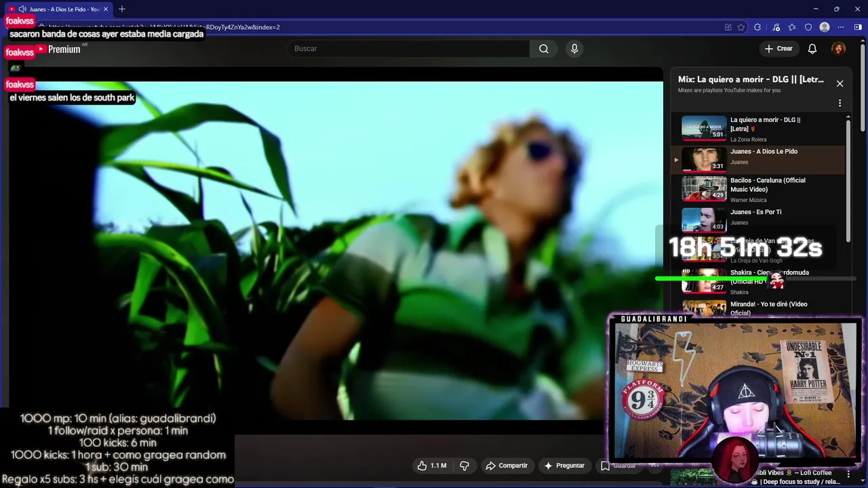Open browser three-dot settings menu
Screen dimensions: 868x488
click(841, 27)
